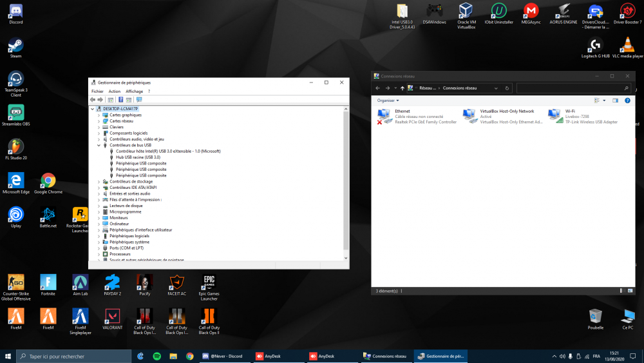Open the help button in Connexions réseau
This screenshot has height=363, width=644.
pyautogui.click(x=627, y=101)
